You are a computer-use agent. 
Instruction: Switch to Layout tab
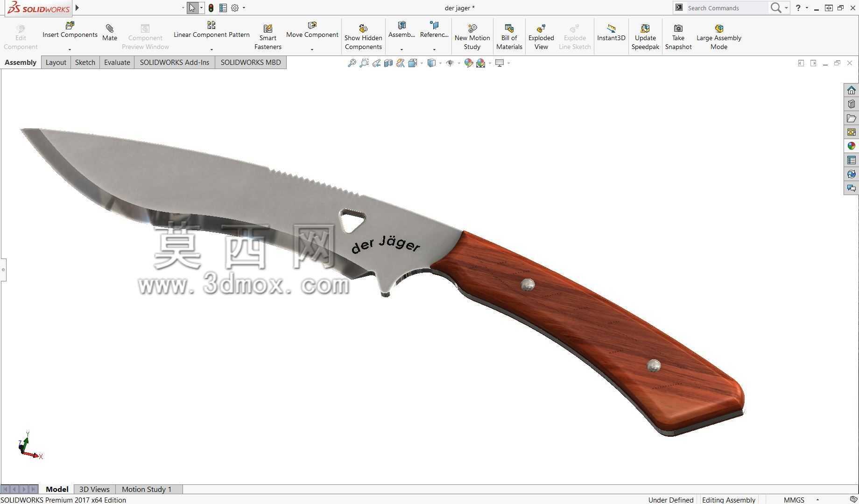click(x=56, y=63)
